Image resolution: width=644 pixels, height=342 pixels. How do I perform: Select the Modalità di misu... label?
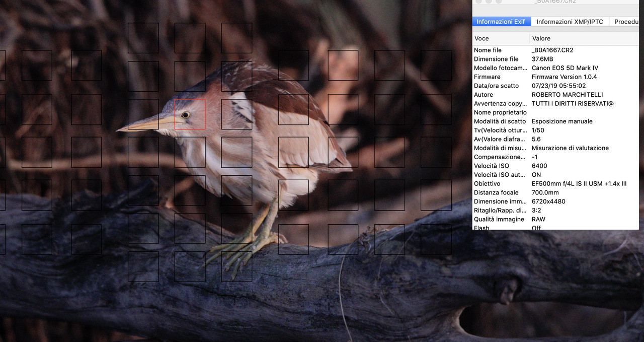coord(501,148)
